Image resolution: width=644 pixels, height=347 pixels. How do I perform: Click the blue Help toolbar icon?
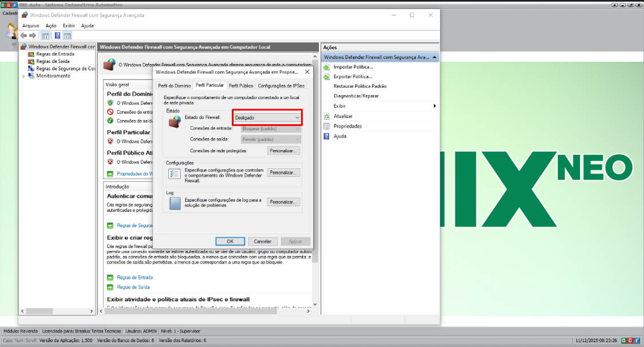tap(57, 36)
